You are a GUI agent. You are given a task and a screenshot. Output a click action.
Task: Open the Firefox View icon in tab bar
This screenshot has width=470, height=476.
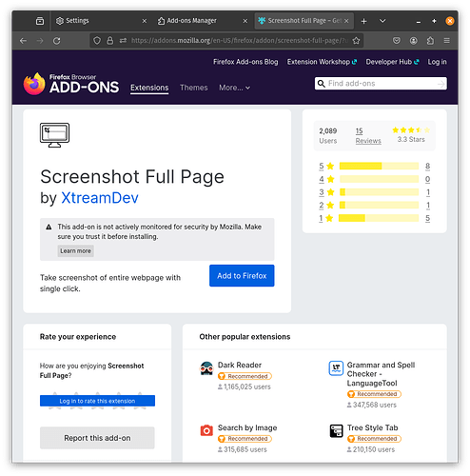click(x=40, y=21)
